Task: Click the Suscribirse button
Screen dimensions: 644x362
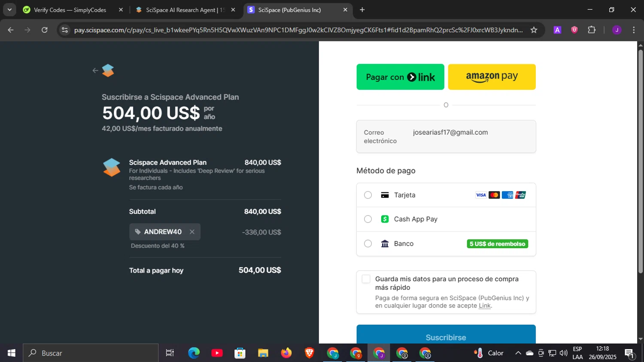Action: tap(446, 335)
